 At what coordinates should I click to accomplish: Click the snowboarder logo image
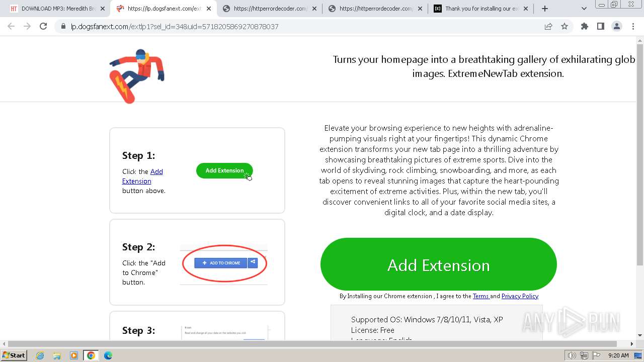(x=136, y=76)
